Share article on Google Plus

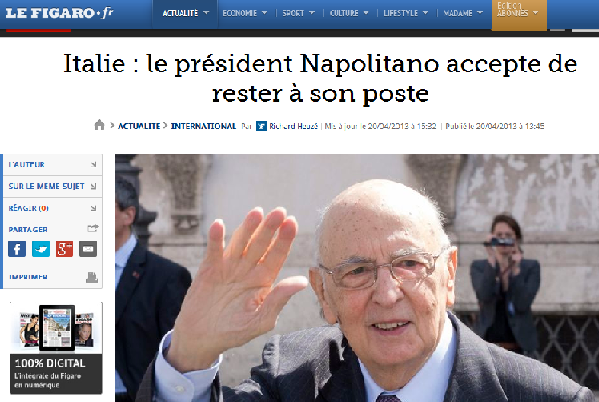tap(64, 249)
